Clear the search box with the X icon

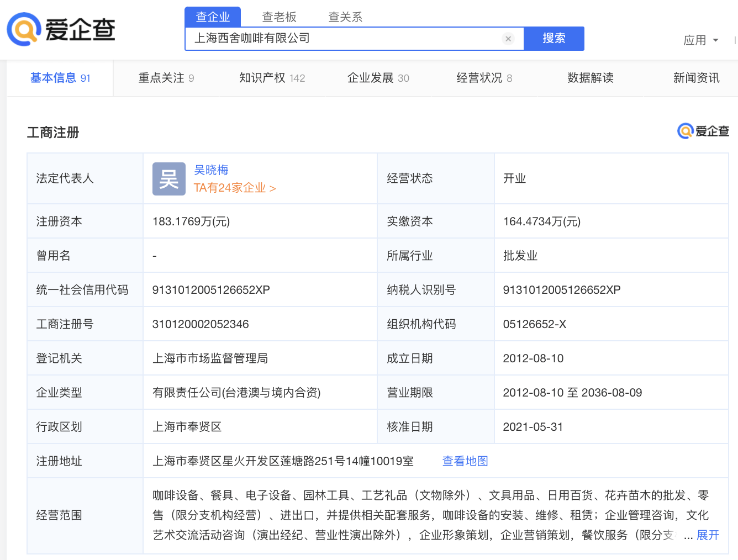pyautogui.click(x=508, y=39)
